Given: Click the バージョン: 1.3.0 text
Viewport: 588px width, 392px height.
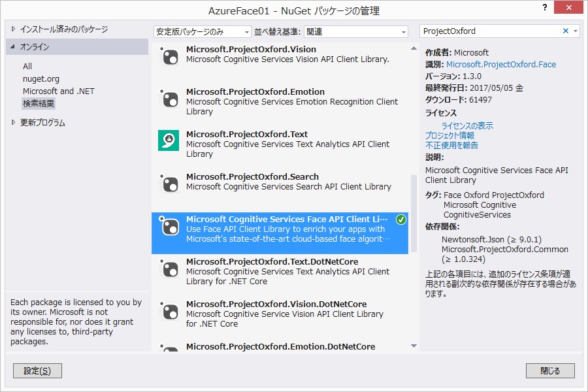Looking at the screenshot, I should tap(453, 76).
